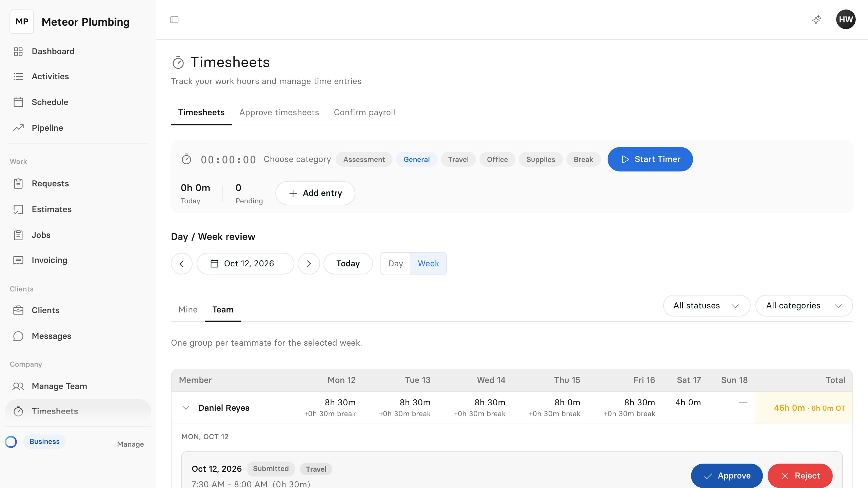Image resolution: width=868 pixels, height=488 pixels.
Task: Go to Manage Team
Action: [x=78, y=386]
